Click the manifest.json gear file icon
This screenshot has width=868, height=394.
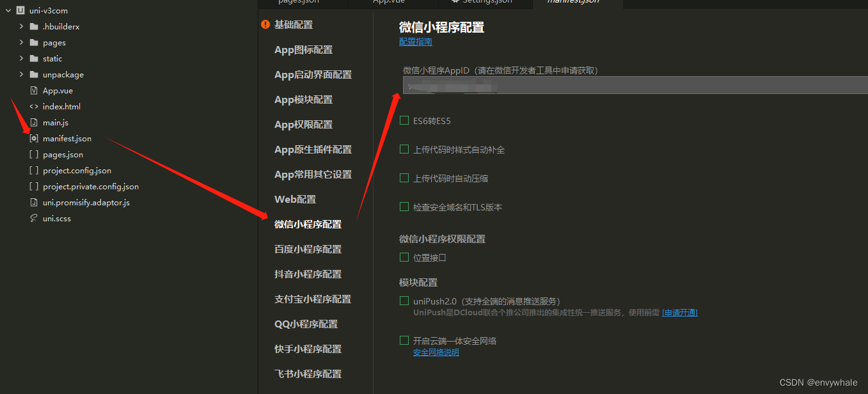(x=34, y=139)
